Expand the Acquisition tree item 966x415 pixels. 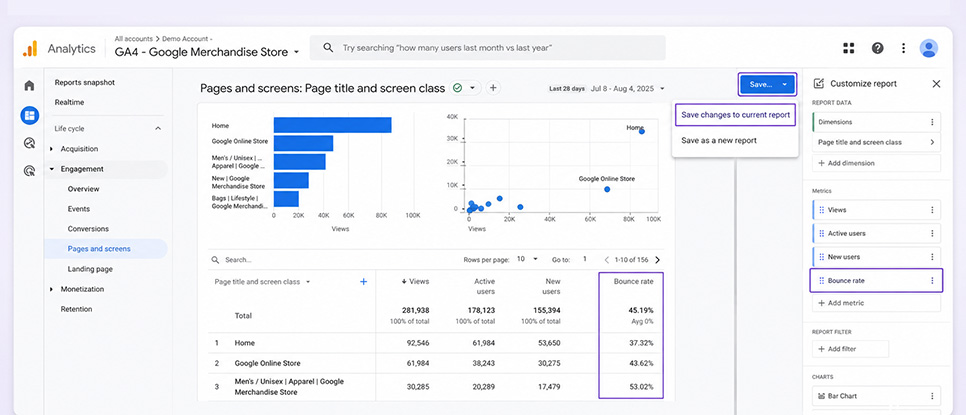(52, 149)
